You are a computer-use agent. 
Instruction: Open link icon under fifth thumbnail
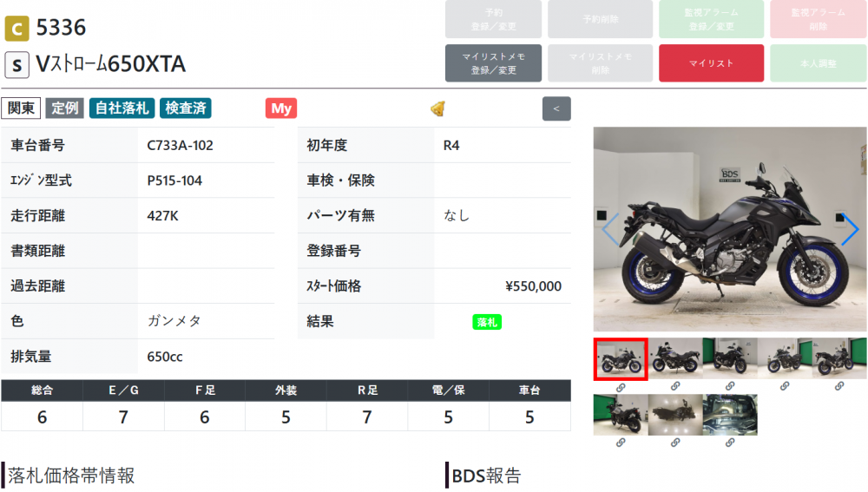coord(839,386)
